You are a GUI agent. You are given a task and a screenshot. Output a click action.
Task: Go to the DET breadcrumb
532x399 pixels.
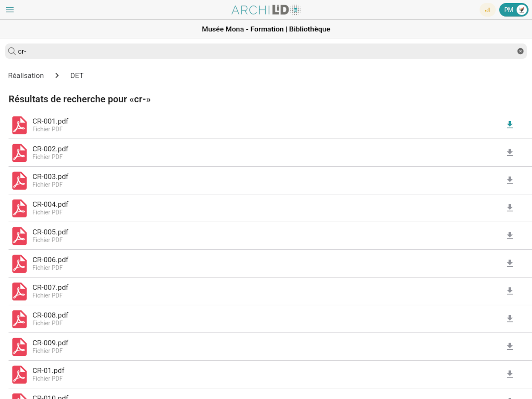(x=77, y=76)
